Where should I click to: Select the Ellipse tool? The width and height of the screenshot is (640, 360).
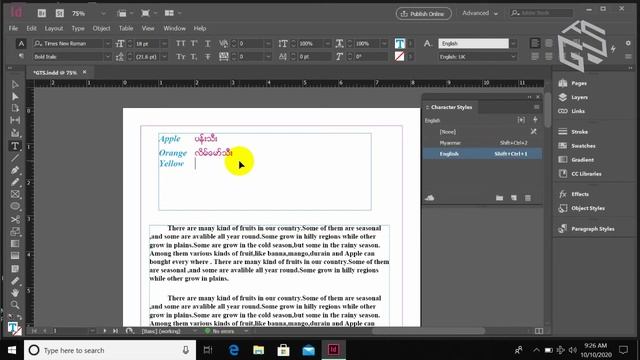tap(15, 206)
